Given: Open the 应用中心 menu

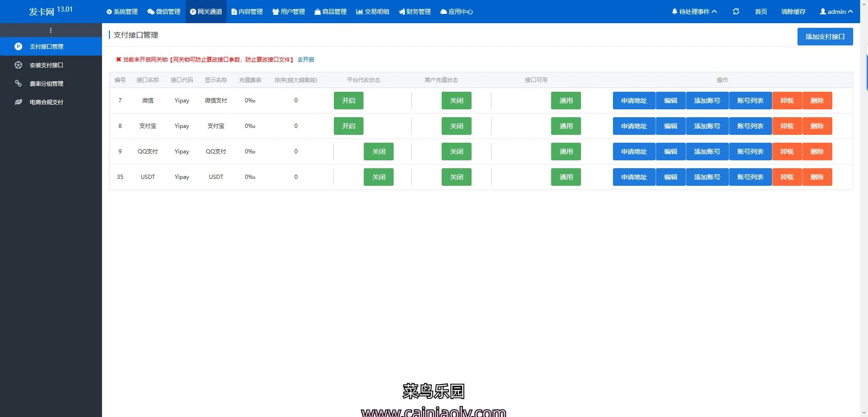Looking at the screenshot, I should tap(457, 12).
